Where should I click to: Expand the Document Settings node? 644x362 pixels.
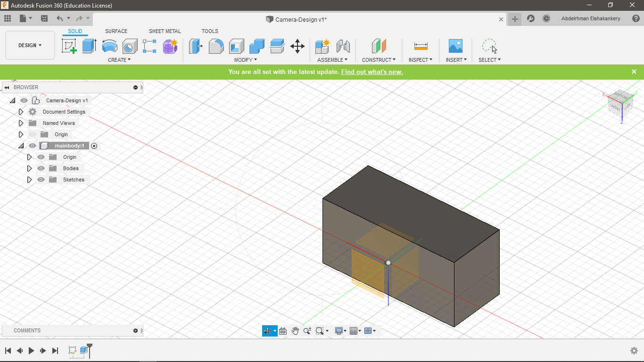[x=21, y=112]
